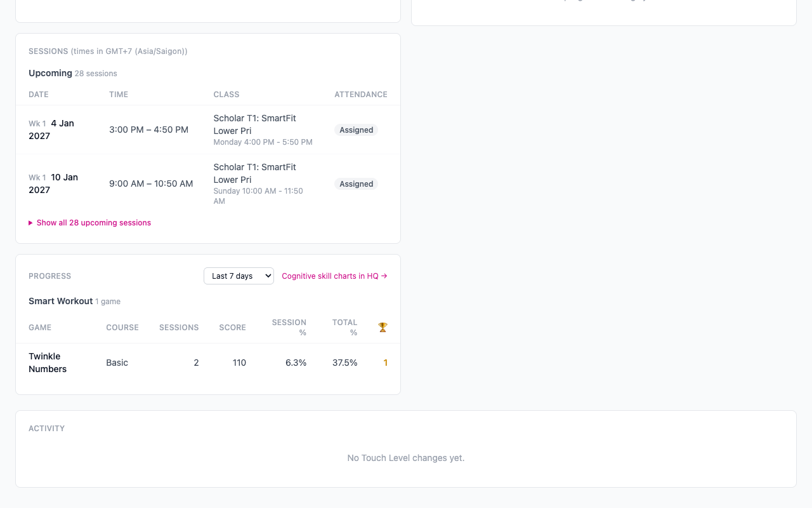Click the GAME column header
Screen dimensions: 812x508
click(40, 328)
